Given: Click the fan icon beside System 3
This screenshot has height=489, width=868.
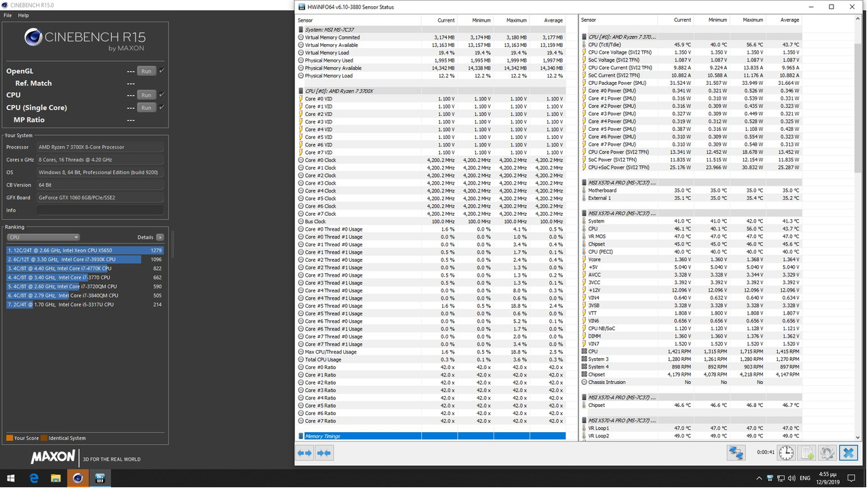Looking at the screenshot, I should click(x=585, y=359).
